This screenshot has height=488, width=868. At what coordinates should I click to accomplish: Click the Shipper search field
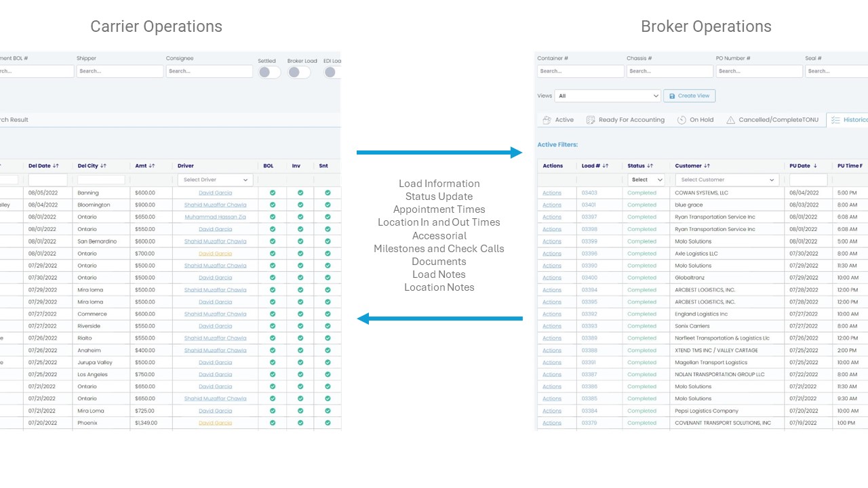[120, 71]
